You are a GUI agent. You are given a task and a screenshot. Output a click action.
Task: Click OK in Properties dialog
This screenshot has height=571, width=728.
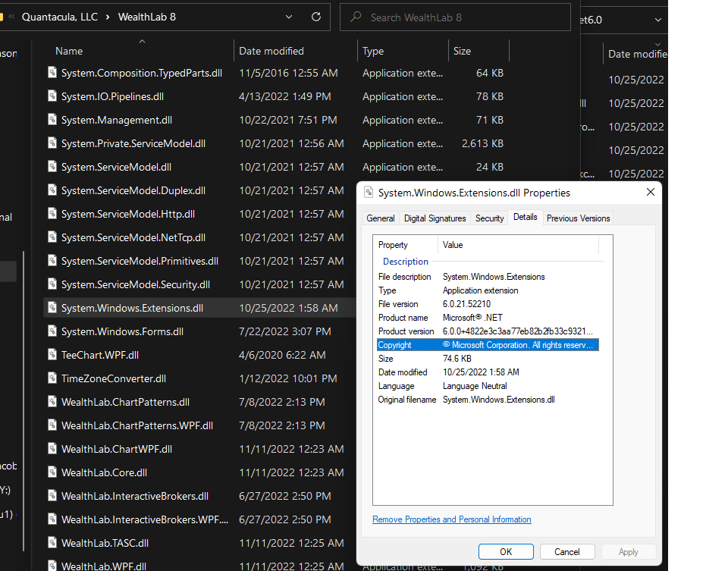tap(506, 551)
